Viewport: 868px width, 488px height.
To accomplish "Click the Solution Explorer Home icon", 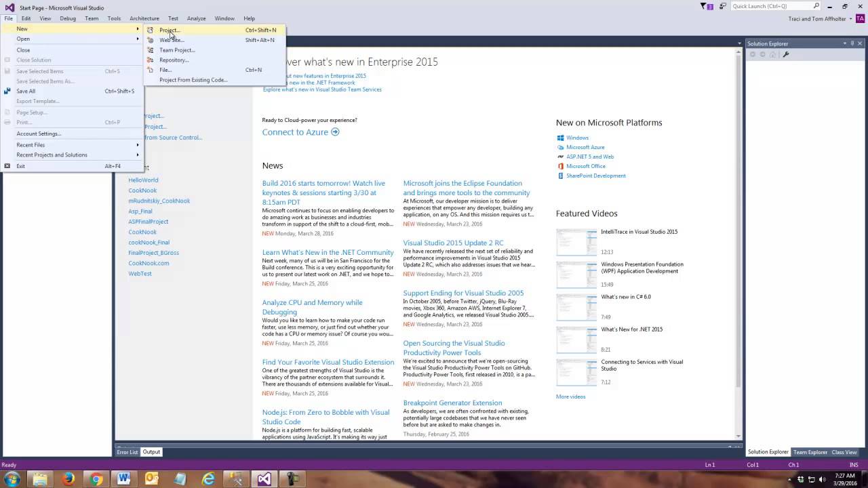I will click(x=774, y=54).
